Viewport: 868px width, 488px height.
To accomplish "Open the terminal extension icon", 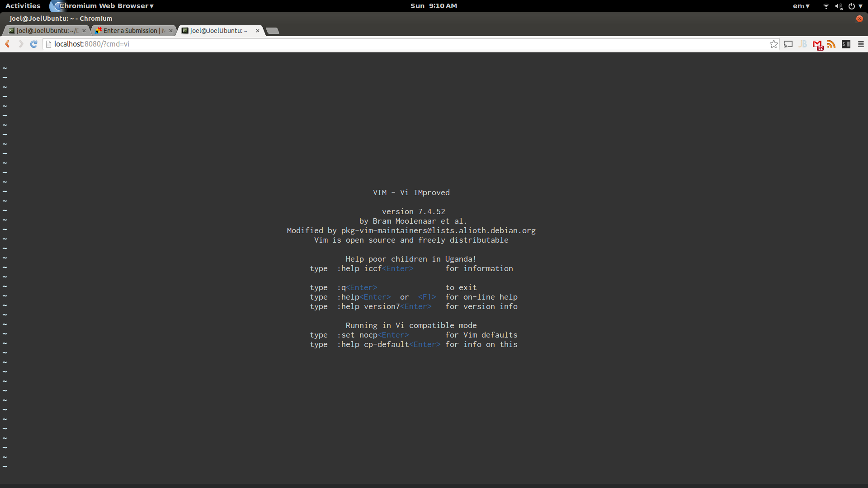I will click(x=846, y=44).
